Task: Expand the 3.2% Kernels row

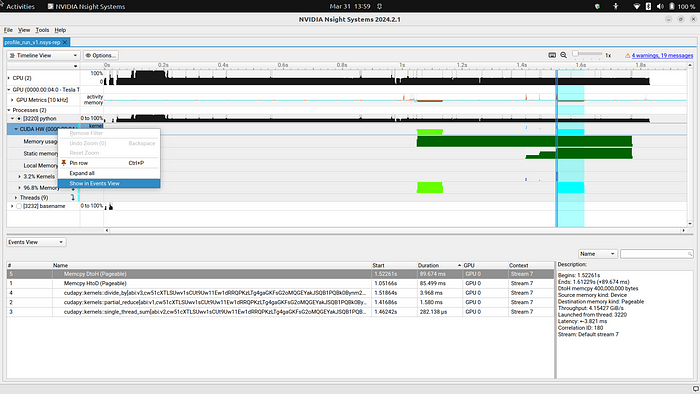Action: 19,176
